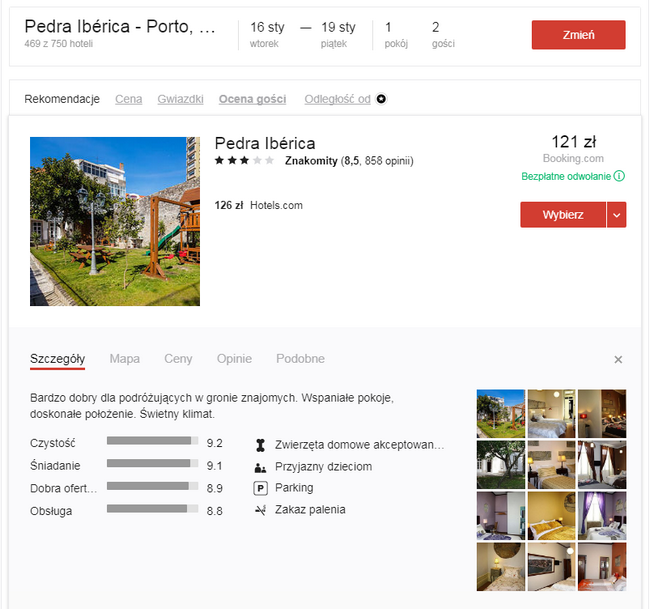The height and width of the screenshot is (609, 650).
Task: Click the child-friendly amenity icon
Action: point(261,467)
